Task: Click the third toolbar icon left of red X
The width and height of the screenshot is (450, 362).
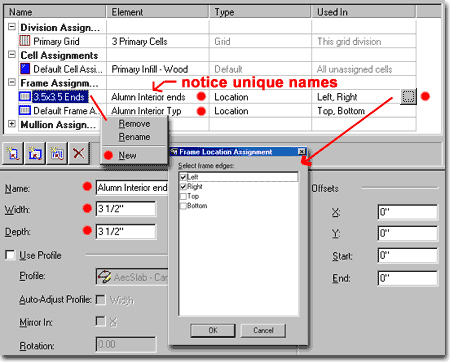Action: pyautogui.click(x=57, y=153)
